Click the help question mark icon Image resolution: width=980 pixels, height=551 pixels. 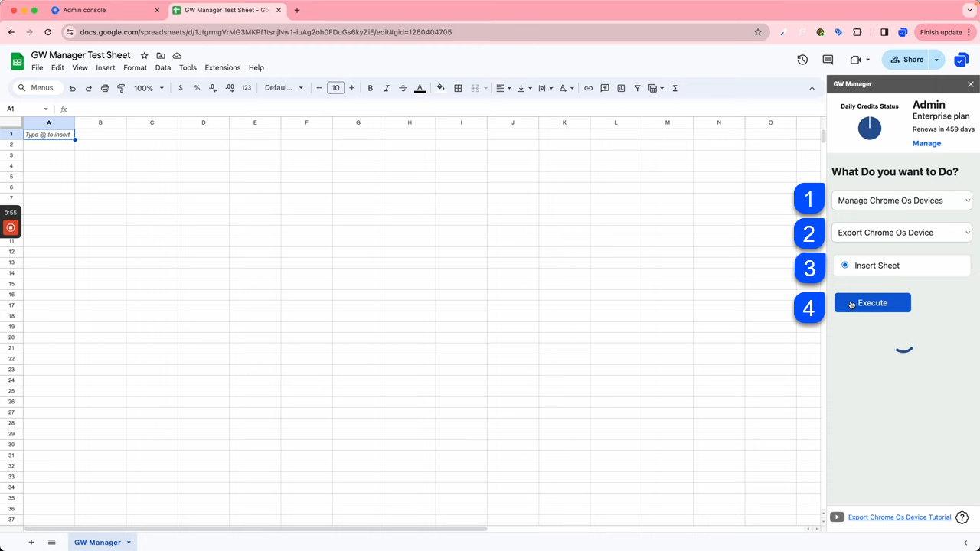click(962, 517)
